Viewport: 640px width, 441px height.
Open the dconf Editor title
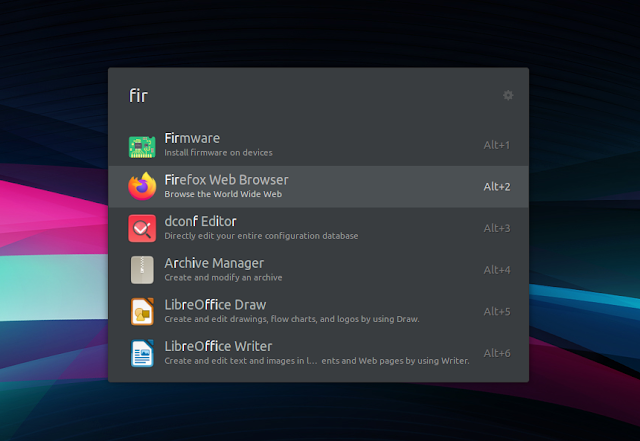click(200, 221)
